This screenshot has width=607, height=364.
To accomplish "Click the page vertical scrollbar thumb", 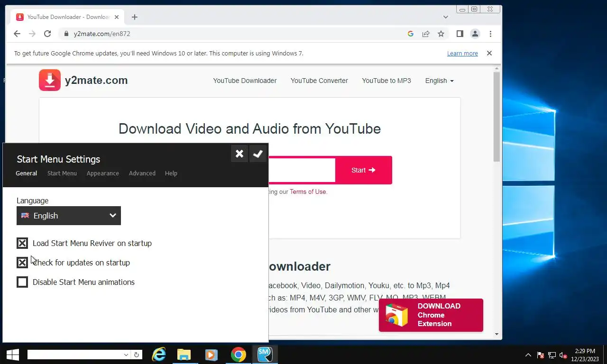I will [x=497, y=117].
